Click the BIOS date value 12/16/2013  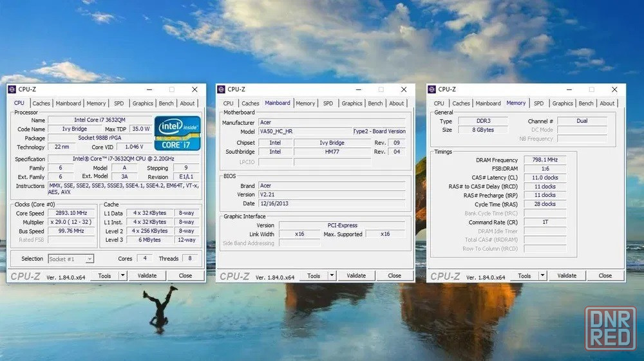(332, 203)
